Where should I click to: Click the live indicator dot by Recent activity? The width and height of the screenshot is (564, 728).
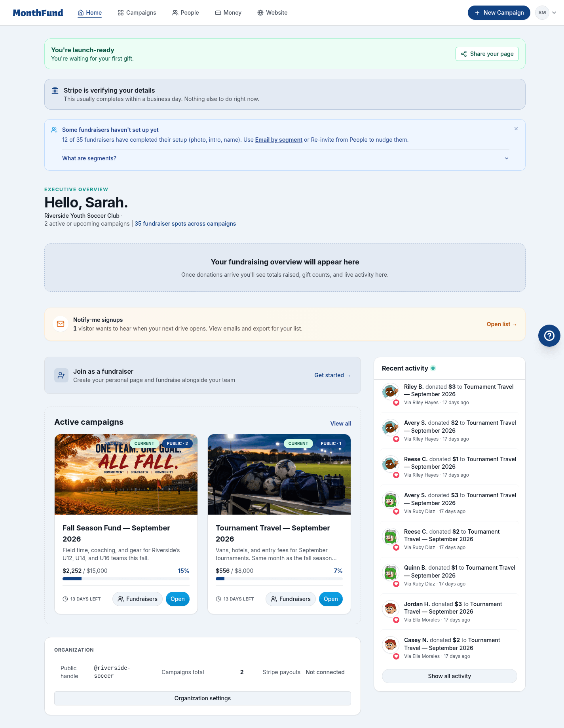[x=433, y=368]
